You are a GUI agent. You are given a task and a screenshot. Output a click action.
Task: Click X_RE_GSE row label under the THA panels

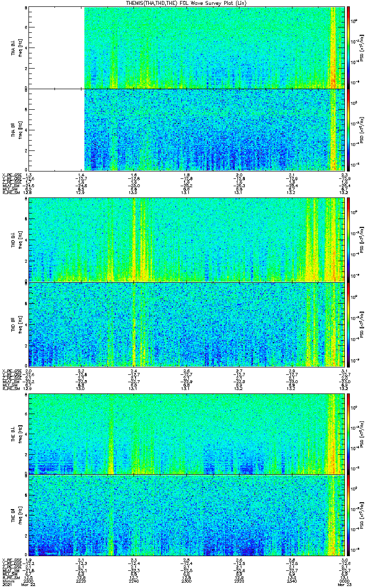[11, 175]
